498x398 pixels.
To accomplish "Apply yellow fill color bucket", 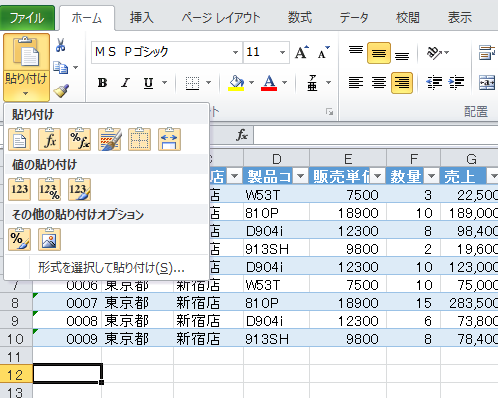I will 236,83.
